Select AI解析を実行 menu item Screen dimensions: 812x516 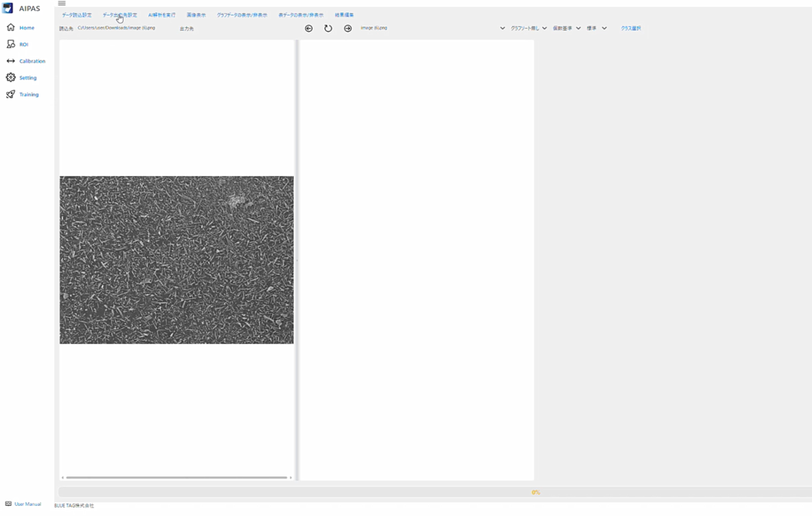click(x=162, y=15)
